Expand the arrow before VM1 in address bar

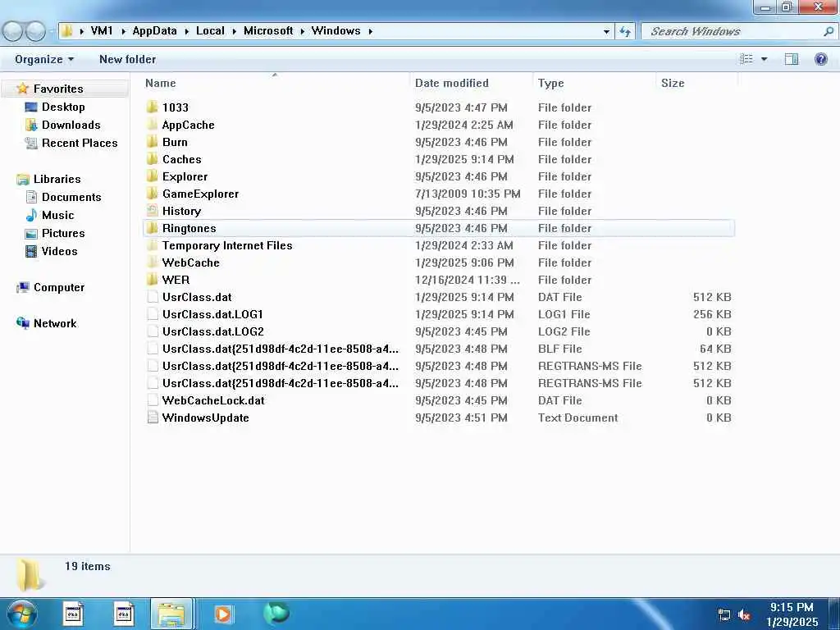81,32
